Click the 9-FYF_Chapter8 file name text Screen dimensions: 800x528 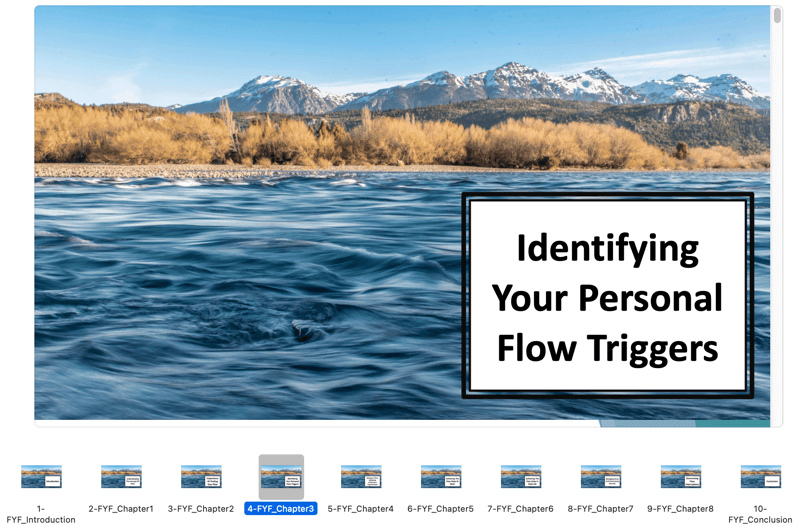point(681,509)
